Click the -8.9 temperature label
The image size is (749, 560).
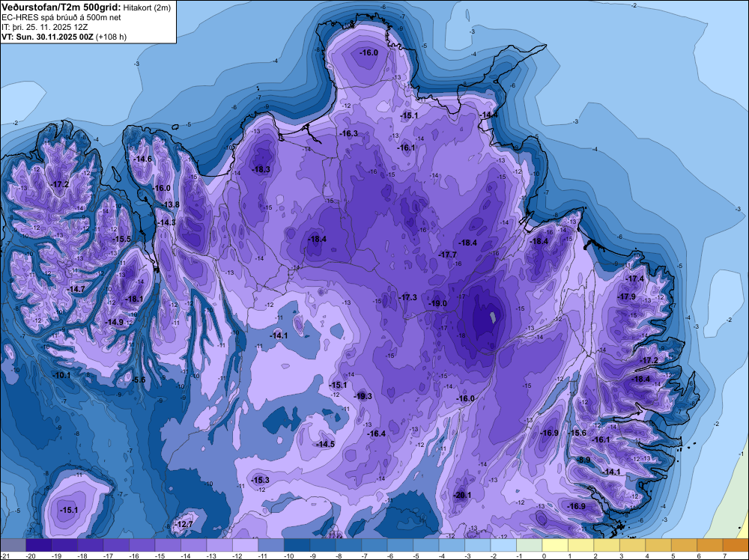(583, 460)
